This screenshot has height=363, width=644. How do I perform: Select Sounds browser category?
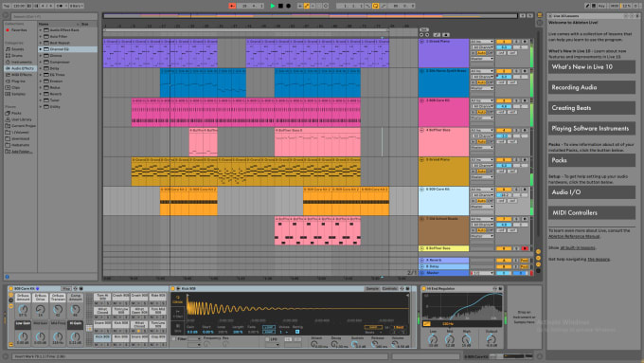17,49
